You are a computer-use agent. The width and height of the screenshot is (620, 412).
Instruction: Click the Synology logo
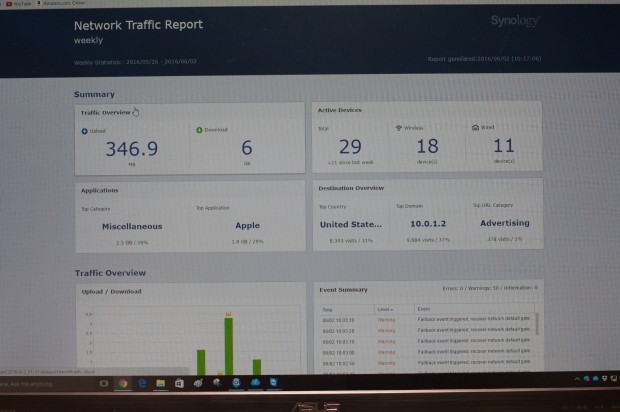coord(517,20)
